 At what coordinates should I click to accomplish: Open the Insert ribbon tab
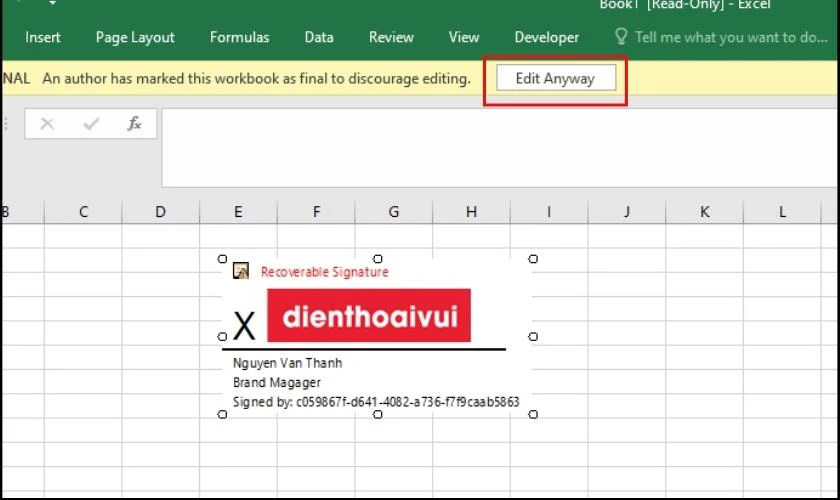click(x=43, y=38)
